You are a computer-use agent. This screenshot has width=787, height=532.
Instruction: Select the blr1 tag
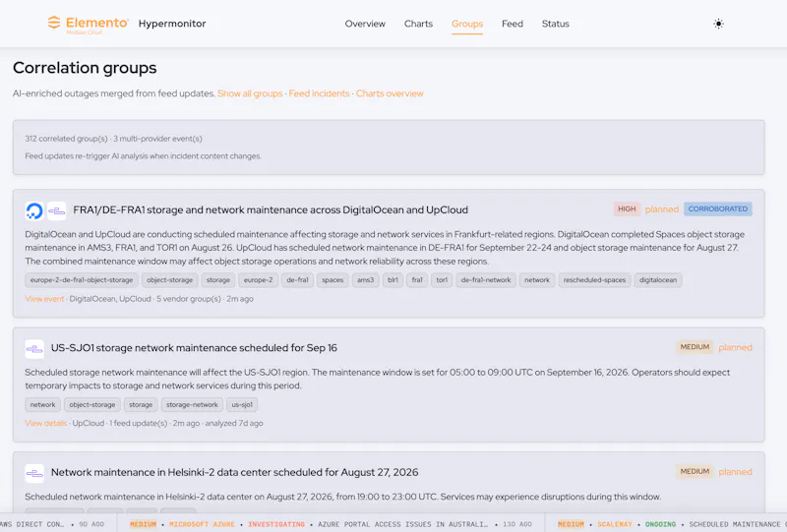[x=393, y=280]
